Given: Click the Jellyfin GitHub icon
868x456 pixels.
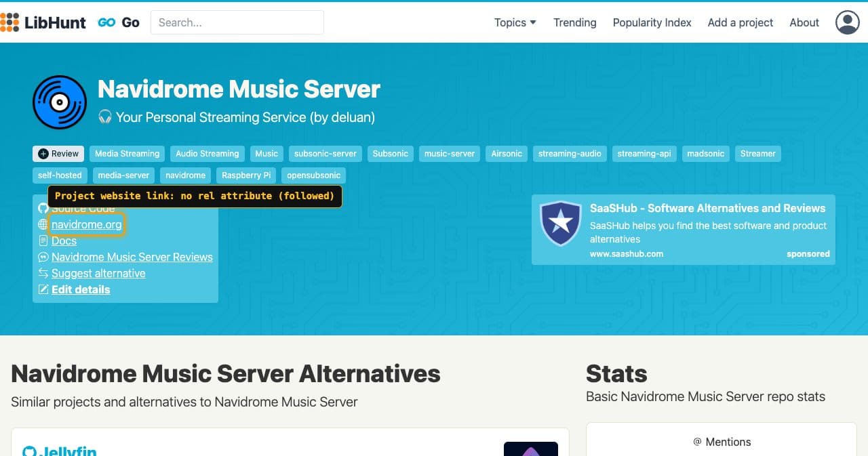Looking at the screenshot, I should [x=29, y=451].
